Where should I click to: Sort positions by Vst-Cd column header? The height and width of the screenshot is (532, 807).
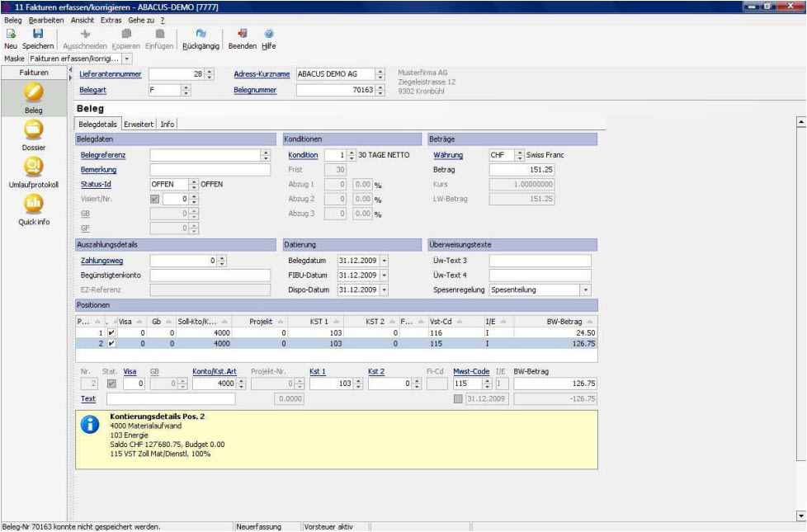pos(455,322)
